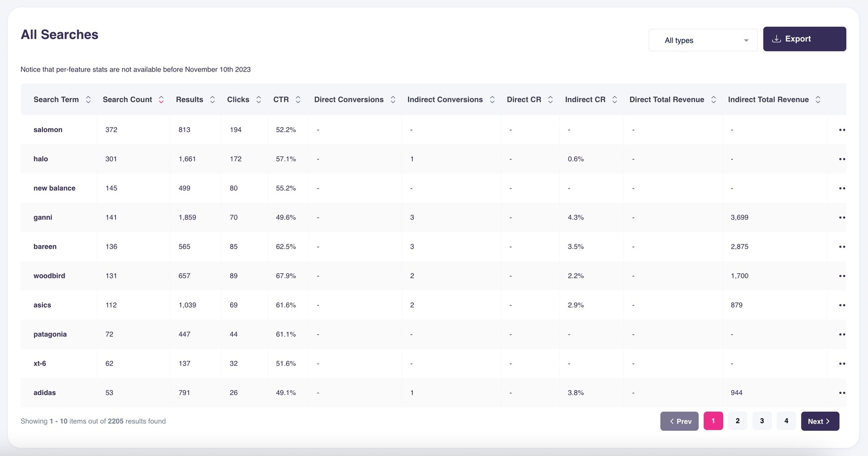Sort by Clicks column arrows

coord(258,100)
